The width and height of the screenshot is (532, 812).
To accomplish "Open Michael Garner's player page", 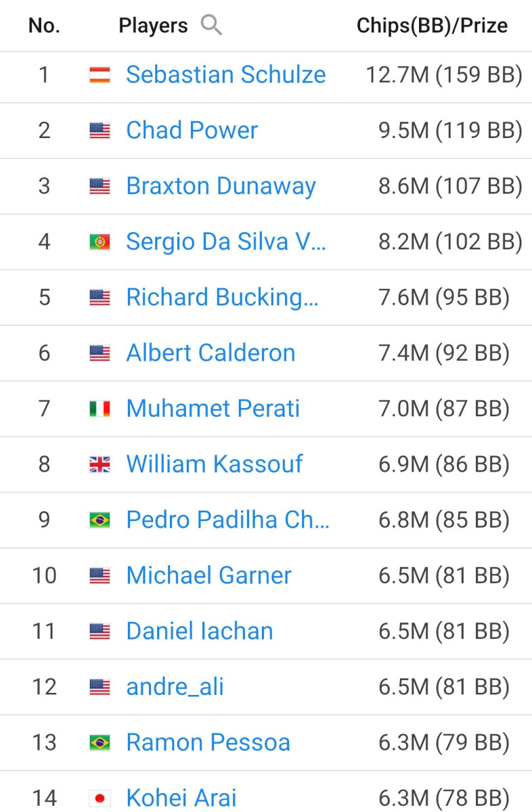I will pyautogui.click(x=209, y=575).
